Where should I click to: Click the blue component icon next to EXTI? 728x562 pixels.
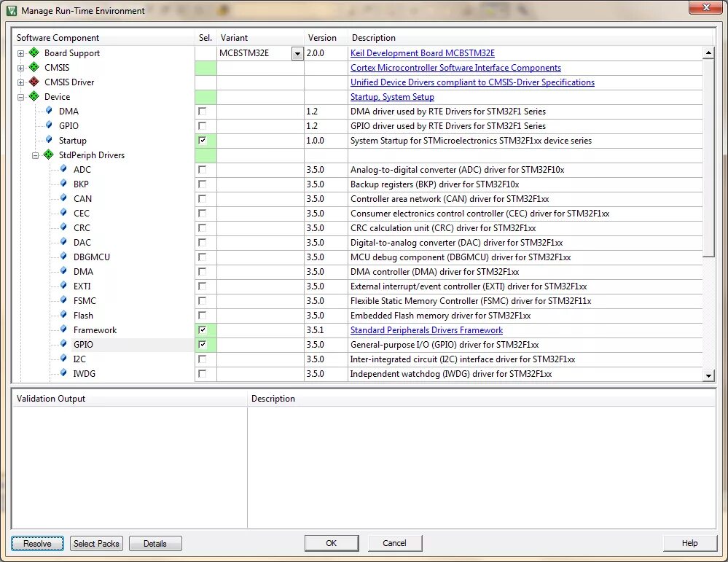pyautogui.click(x=63, y=286)
